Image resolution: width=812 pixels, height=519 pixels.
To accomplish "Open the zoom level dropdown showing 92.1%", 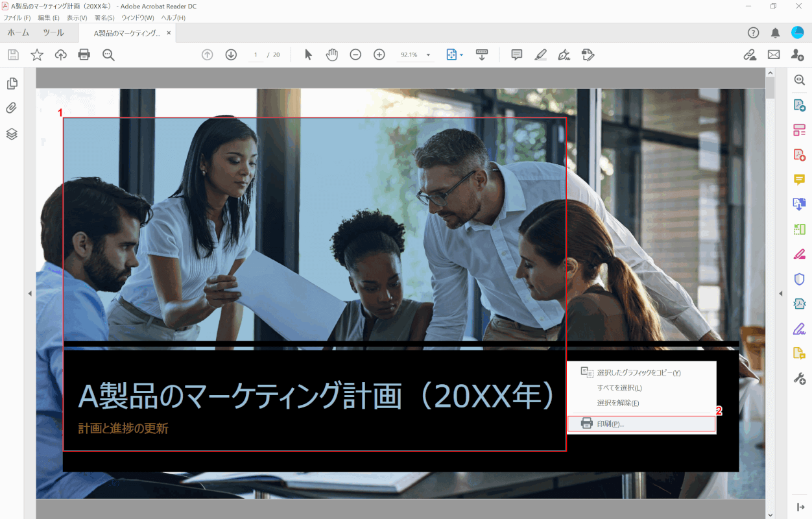I will pyautogui.click(x=415, y=54).
